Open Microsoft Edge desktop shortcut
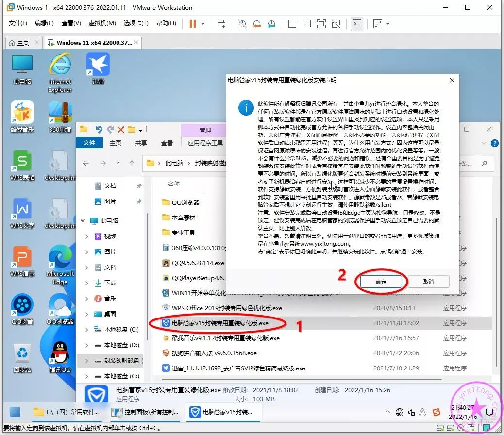 pos(60,263)
